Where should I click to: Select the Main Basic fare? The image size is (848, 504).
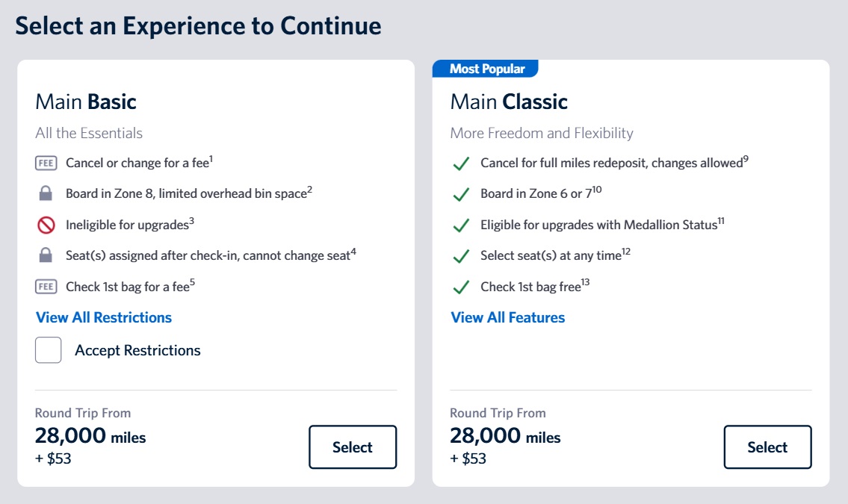(353, 447)
